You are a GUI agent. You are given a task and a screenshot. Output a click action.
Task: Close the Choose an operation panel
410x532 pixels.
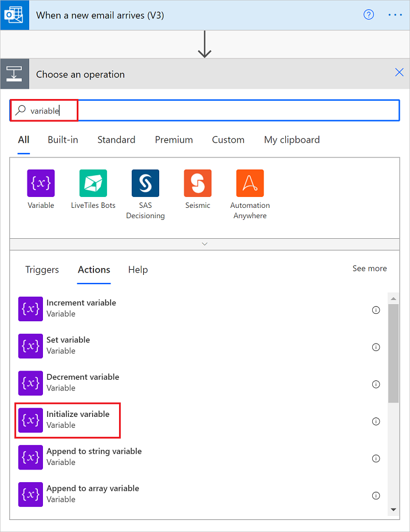coord(399,73)
